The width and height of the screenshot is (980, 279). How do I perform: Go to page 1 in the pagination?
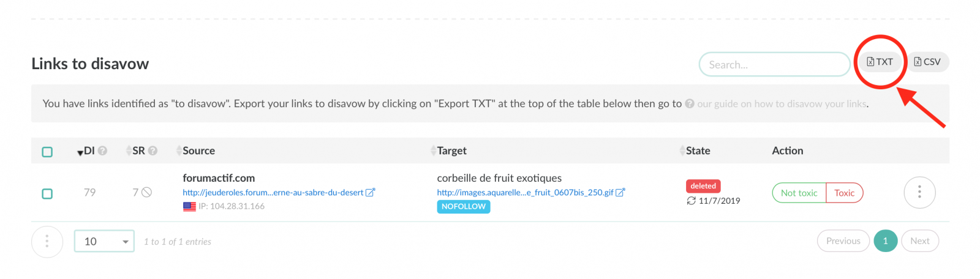(885, 241)
